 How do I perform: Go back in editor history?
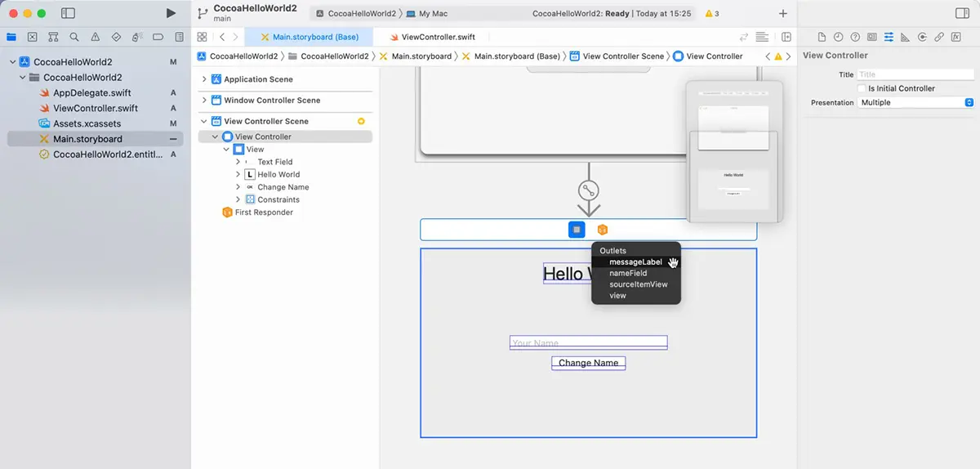coord(222,37)
